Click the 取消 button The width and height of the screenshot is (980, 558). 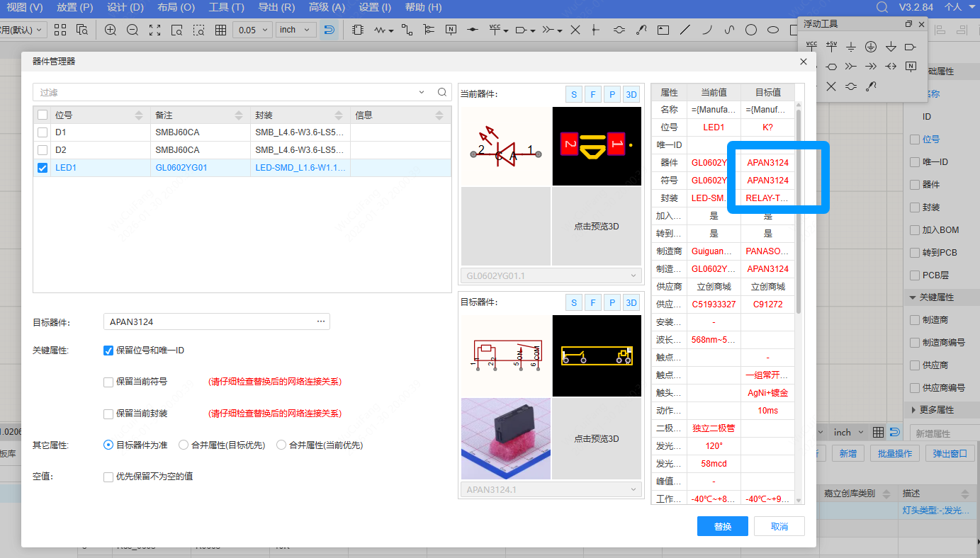tap(779, 526)
